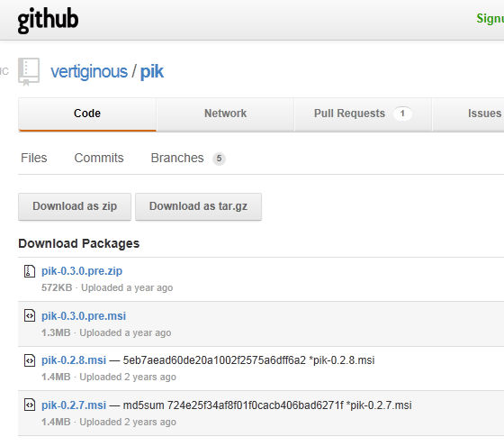The height and width of the screenshot is (446, 504).
Task: Click file icon beside pik-0.2.7.msi
Action: tap(30, 405)
